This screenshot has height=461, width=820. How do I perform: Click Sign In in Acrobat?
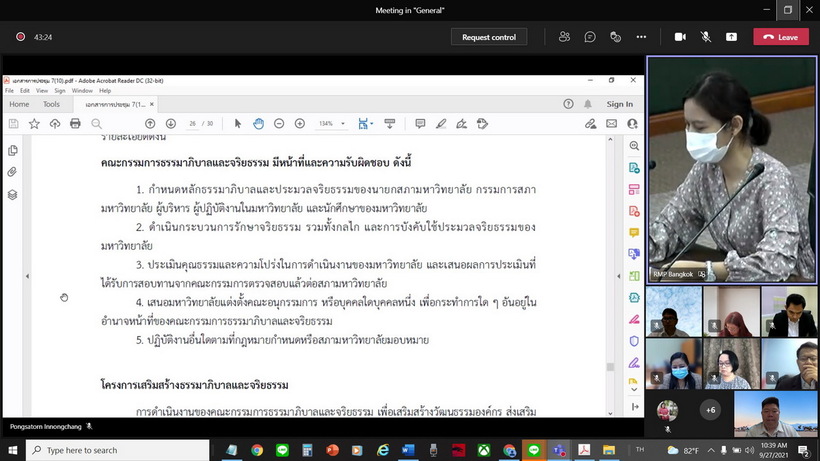point(620,104)
